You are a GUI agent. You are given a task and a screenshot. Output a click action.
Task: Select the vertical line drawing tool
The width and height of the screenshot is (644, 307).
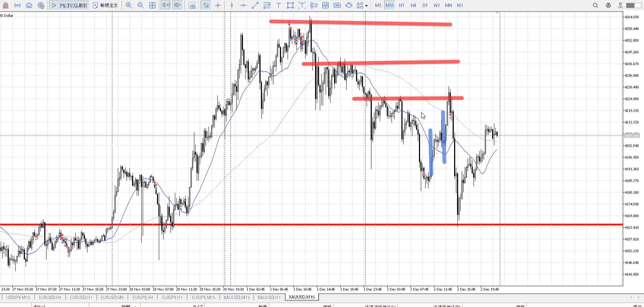[232, 5]
